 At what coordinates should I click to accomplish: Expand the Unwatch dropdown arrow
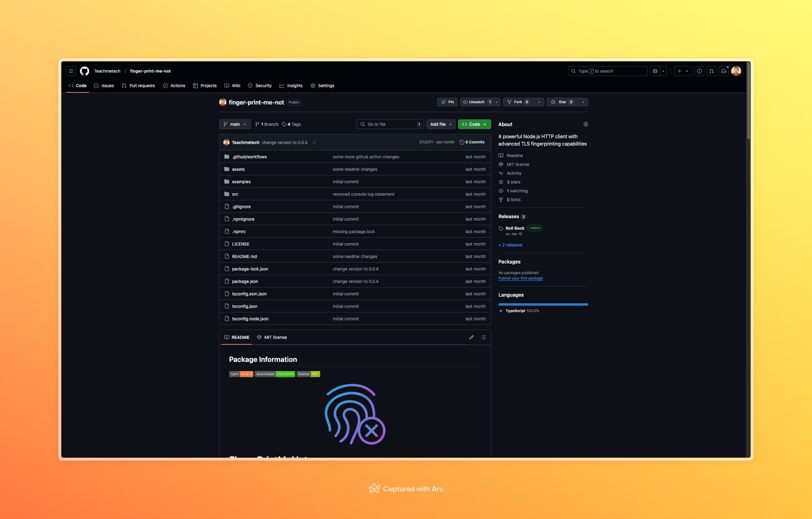(x=496, y=102)
